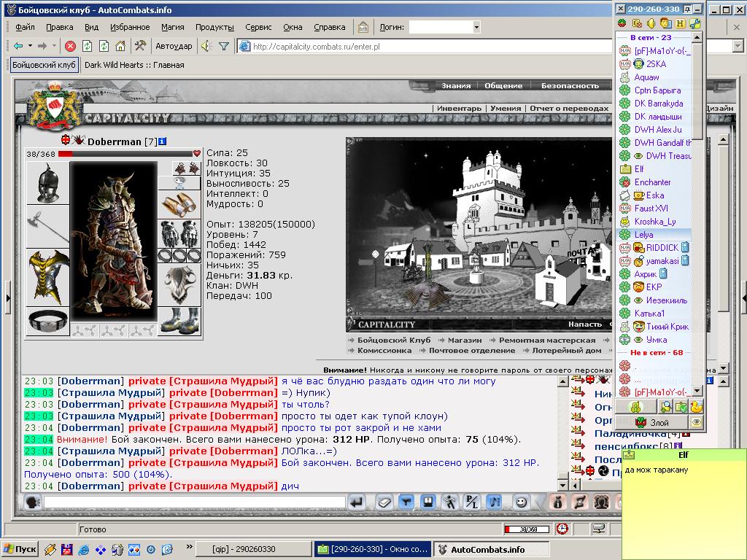Click the address bar URL field
The height and width of the screenshot is (560, 747).
coord(424,47)
